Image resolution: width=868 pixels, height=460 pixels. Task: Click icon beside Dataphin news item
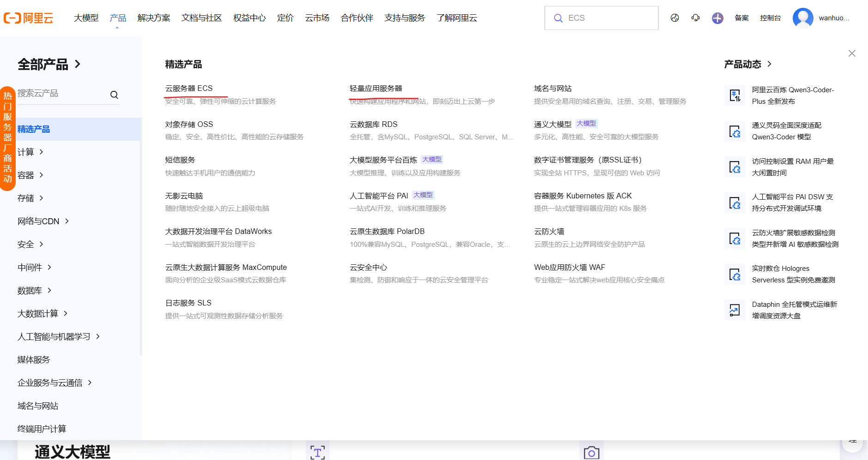735,310
